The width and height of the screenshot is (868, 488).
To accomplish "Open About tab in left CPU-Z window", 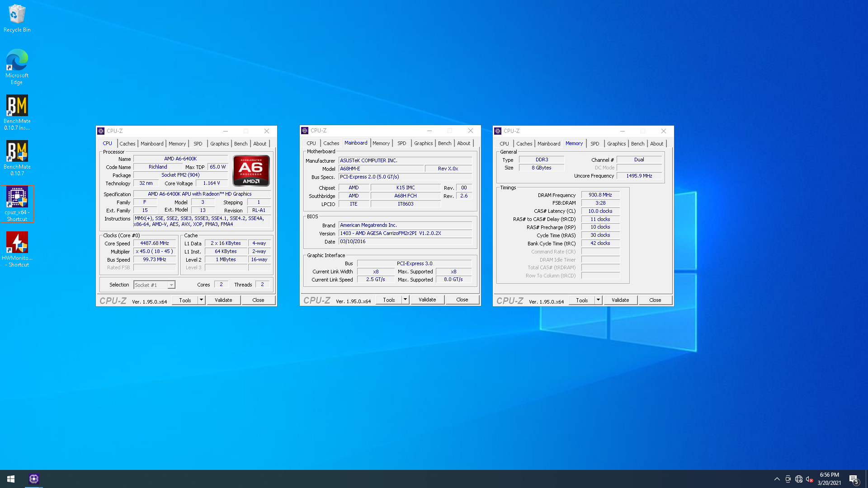I will pos(260,144).
